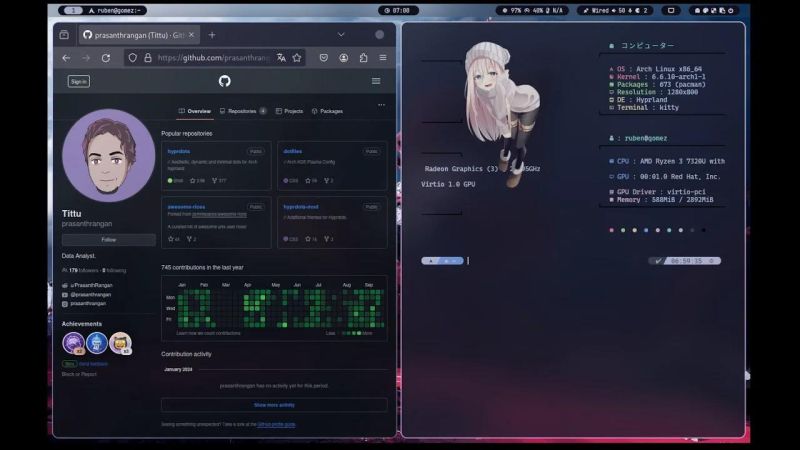Screen dimensions: 800x450
Task: View fork count of hyprdots repository
Action: 219,181
